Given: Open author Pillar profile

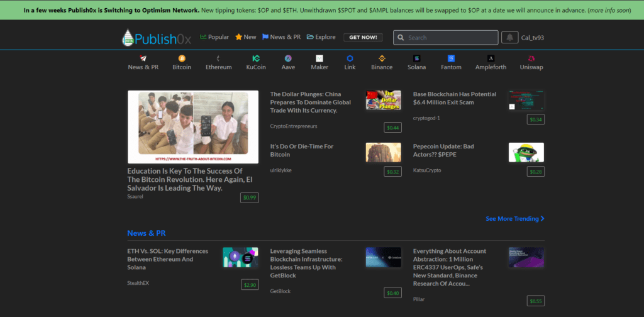Looking at the screenshot, I should (419, 299).
